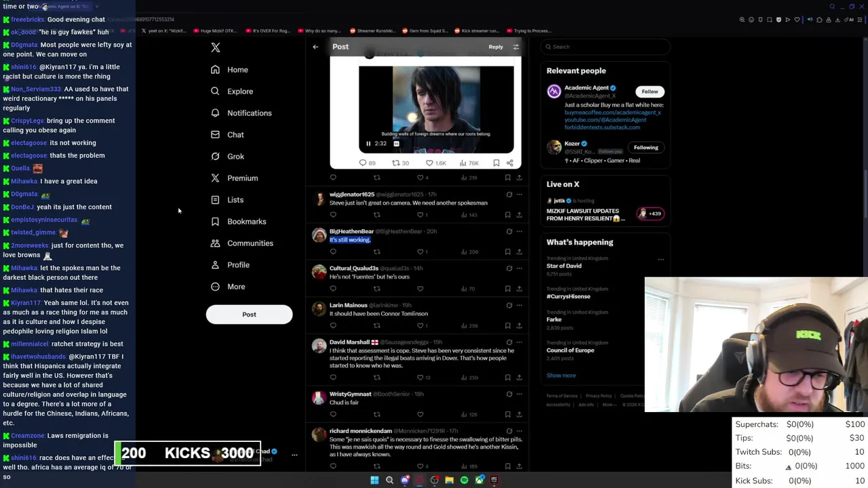The width and height of the screenshot is (868, 488).
Task: Repost the quoted post with 30 reposts
Action: [401, 163]
